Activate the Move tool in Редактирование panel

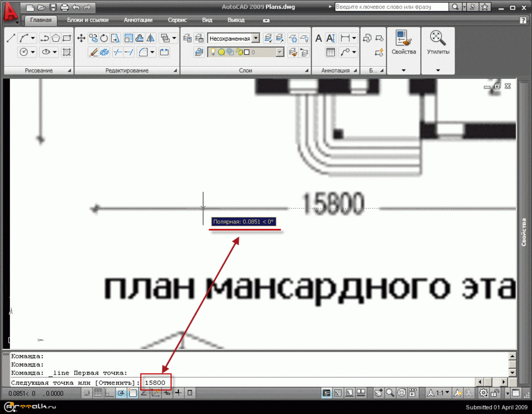82,38
